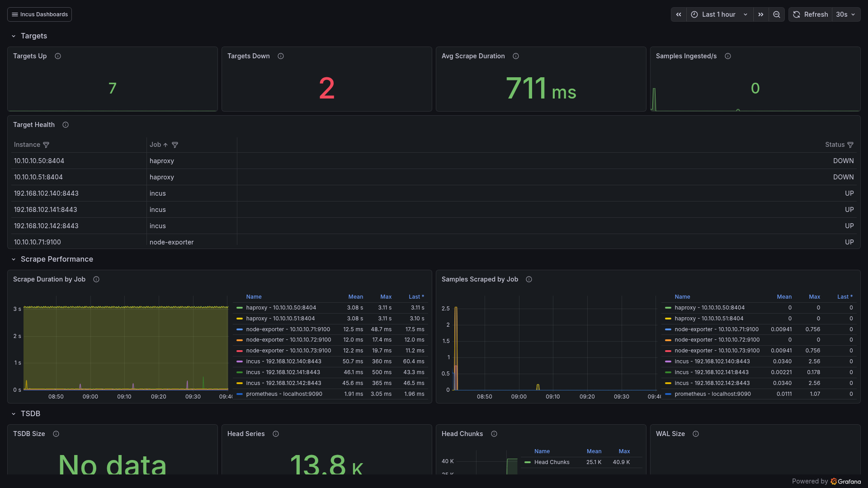The width and height of the screenshot is (868, 488).
Task: Toggle haproxy 10.10.10.51:8404 series in Scrape Duration
Action: click(x=280, y=319)
